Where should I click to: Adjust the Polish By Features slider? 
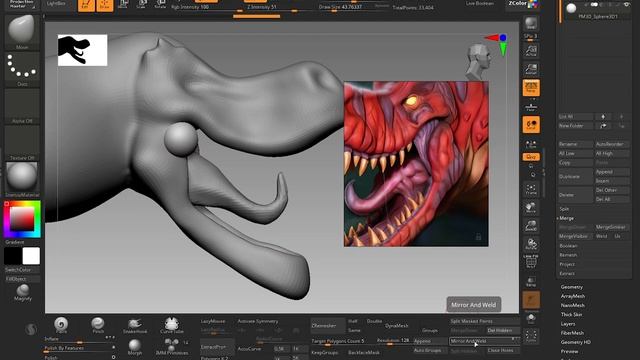(x=79, y=349)
